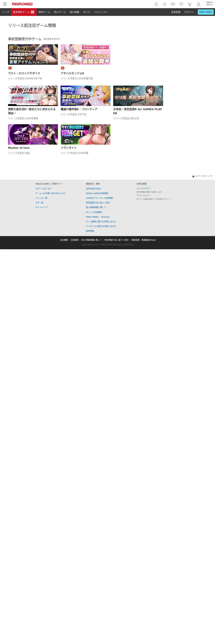Open Master of Ives banner image

click(33, 134)
